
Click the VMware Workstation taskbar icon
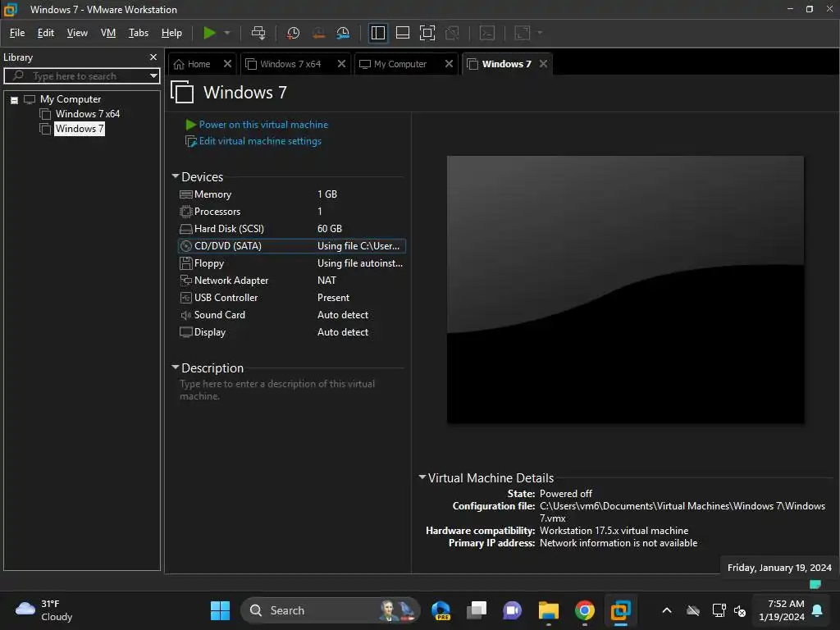click(x=620, y=610)
